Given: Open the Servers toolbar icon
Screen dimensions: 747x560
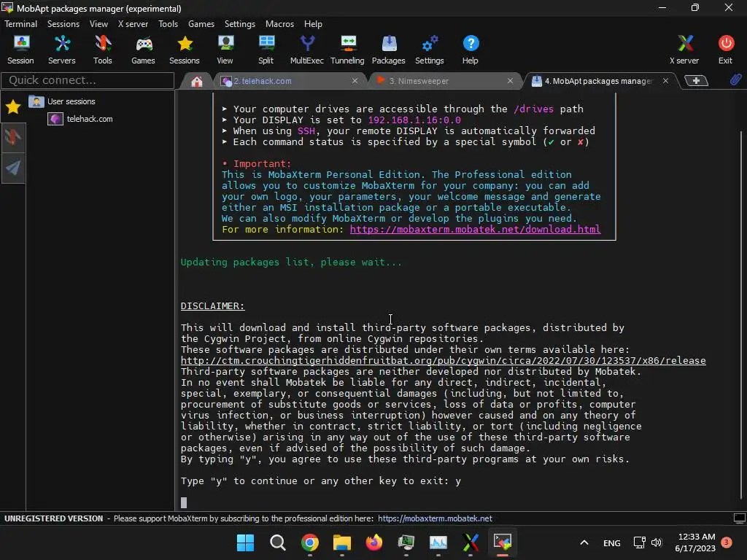Looking at the screenshot, I should tap(62, 50).
